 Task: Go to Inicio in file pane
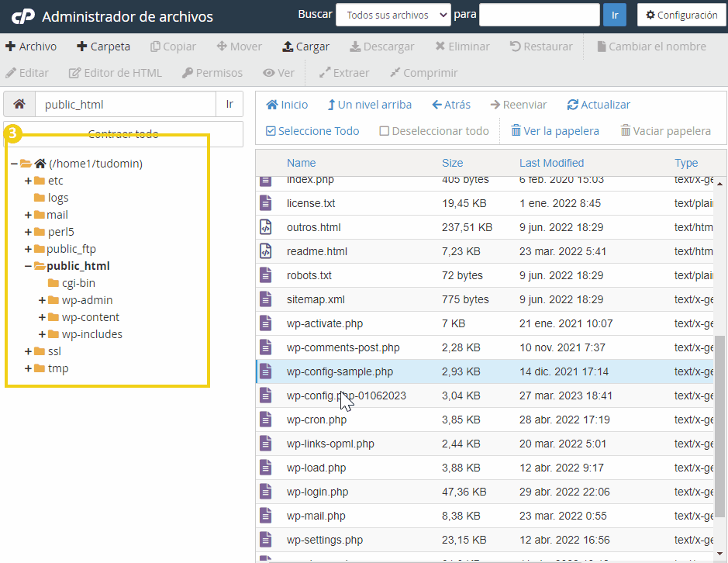(x=287, y=105)
